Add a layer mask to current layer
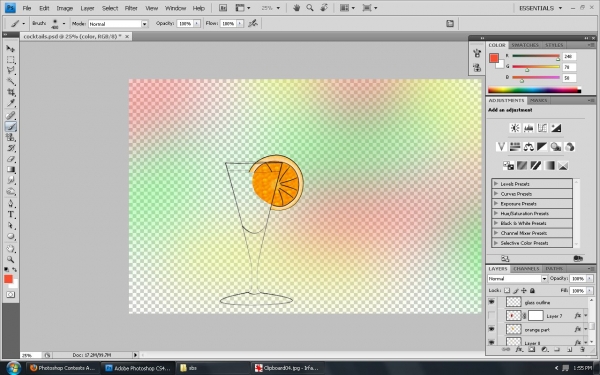 point(532,349)
